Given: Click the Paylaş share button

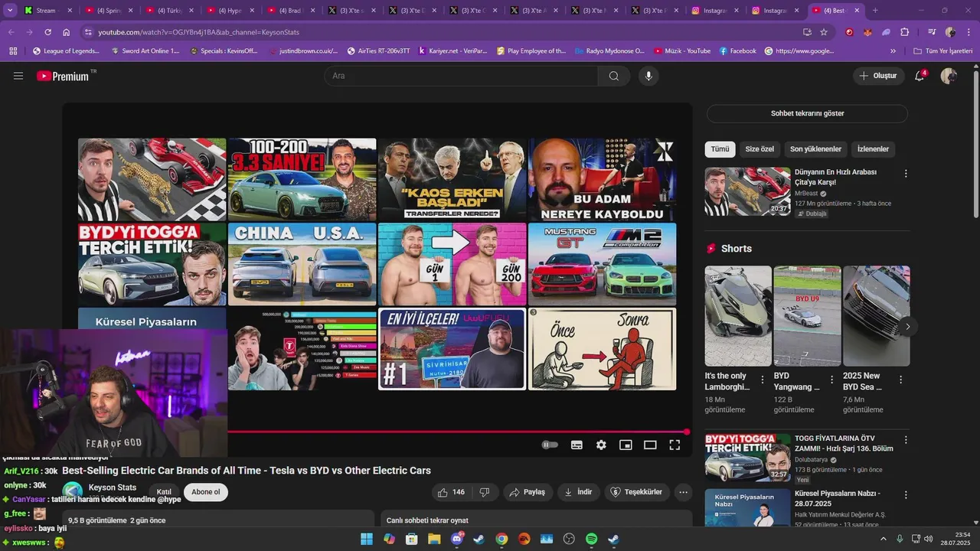Looking at the screenshot, I should pos(528,492).
